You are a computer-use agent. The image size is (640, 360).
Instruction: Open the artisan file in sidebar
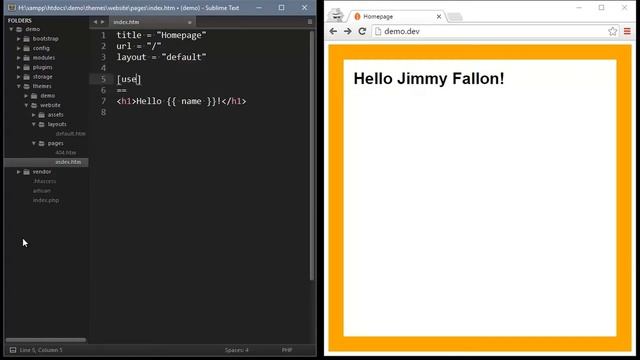click(x=42, y=191)
